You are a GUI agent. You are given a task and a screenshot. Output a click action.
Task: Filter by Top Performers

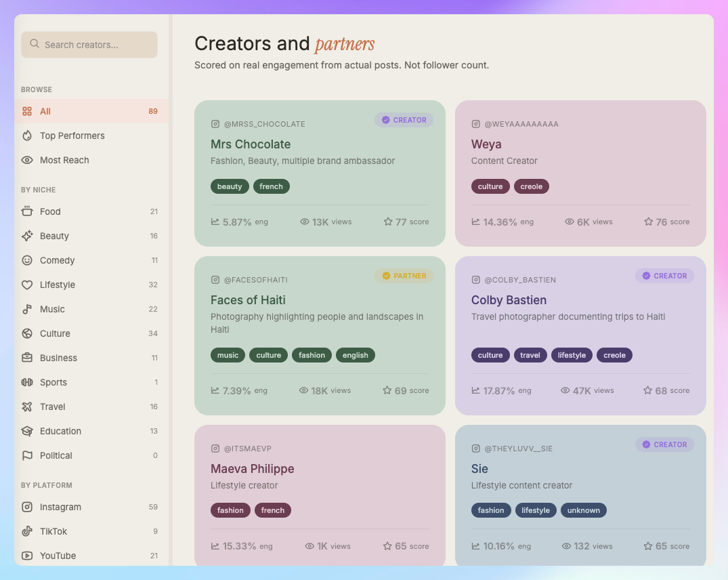91,136
